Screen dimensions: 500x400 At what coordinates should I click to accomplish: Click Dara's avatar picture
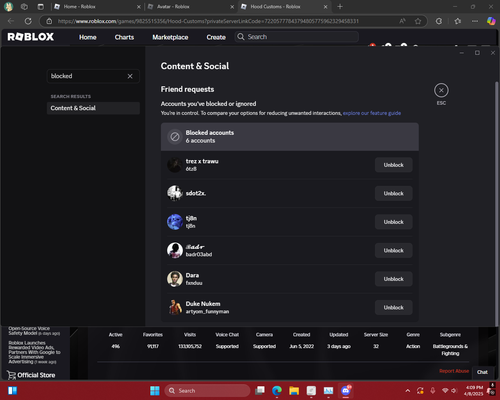pos(175,279)
